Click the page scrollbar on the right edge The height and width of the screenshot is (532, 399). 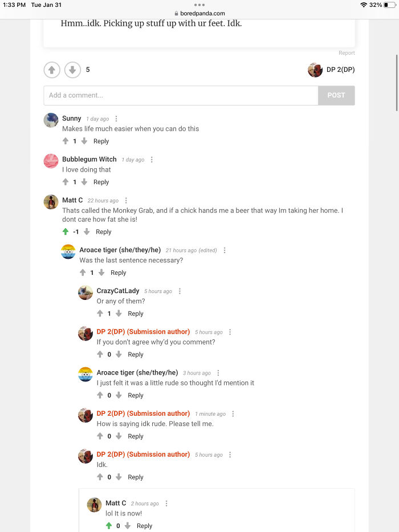coord(397,83)
